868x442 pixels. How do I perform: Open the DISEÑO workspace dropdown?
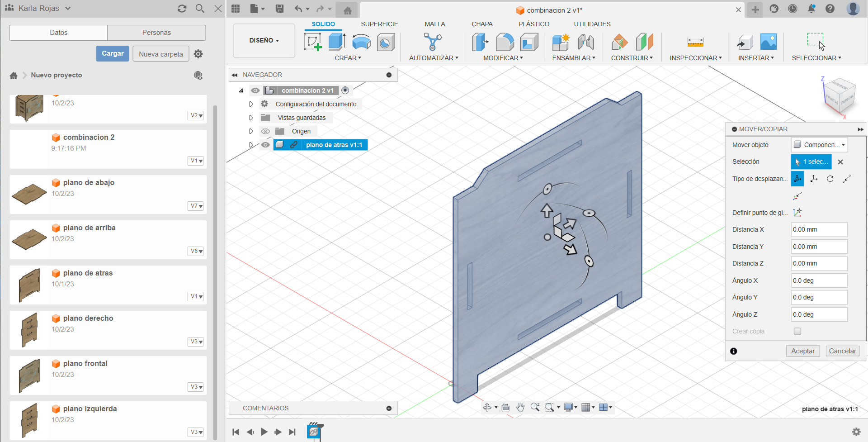point(264,41)
